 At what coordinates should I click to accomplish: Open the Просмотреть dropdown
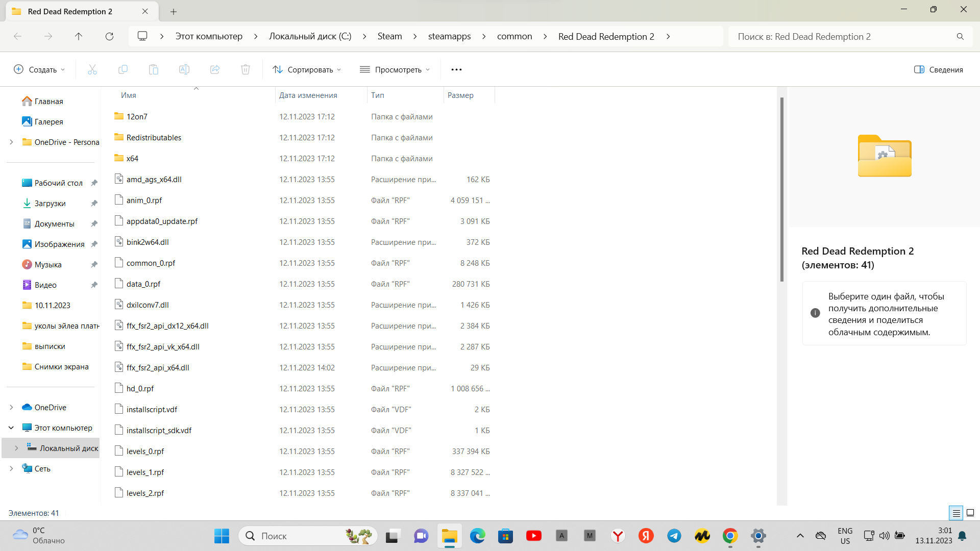395,69
